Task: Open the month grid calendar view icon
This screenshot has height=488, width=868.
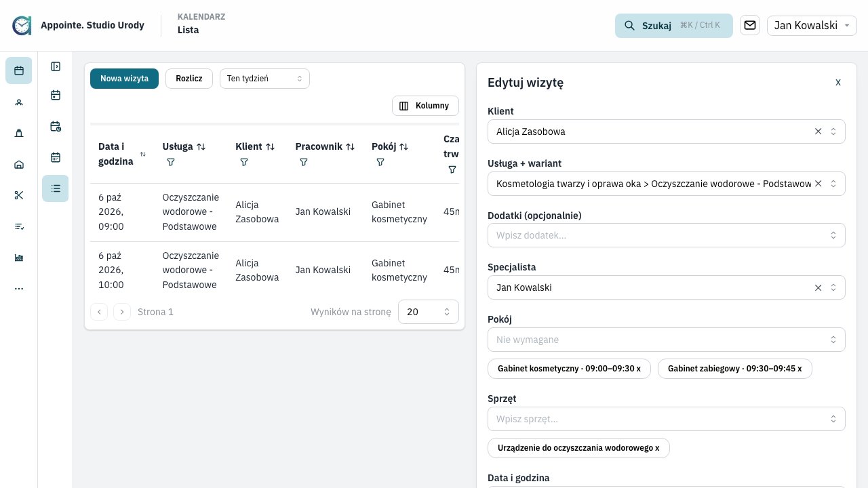Action: pos(56,157)
